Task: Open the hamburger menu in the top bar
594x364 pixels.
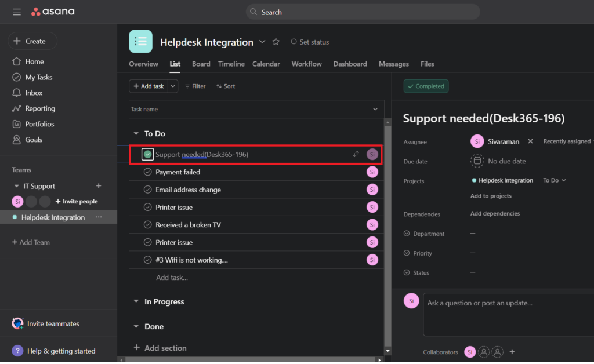Action: point(17,12)
